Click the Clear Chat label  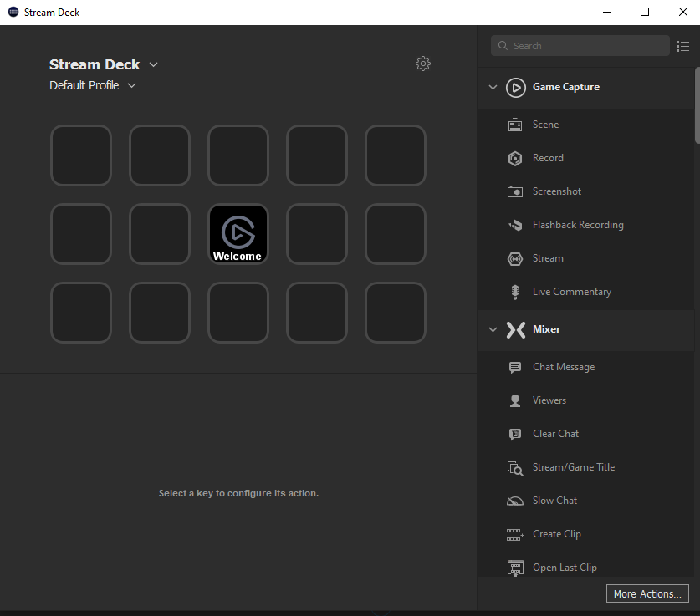pos(555,434)
